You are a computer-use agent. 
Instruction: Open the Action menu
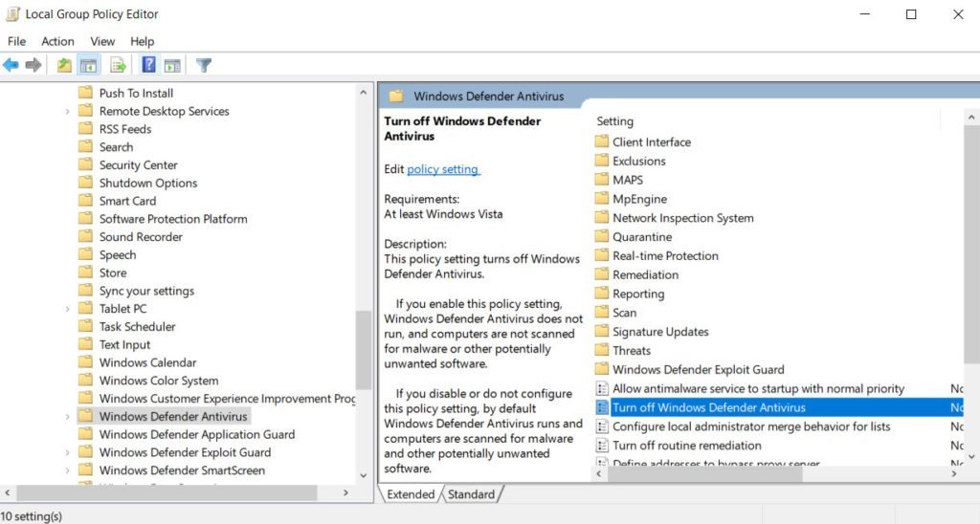57,41
